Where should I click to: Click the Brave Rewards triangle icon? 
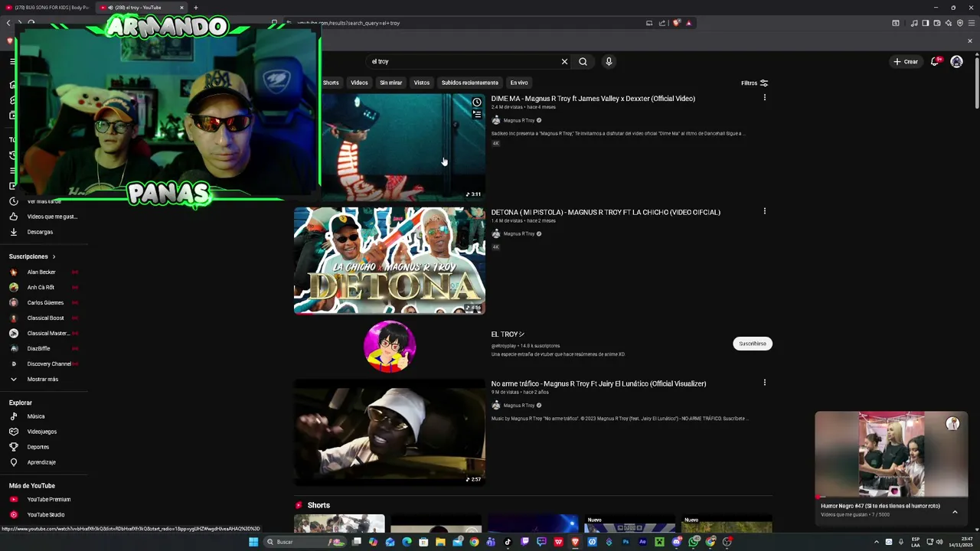point(688,23)
